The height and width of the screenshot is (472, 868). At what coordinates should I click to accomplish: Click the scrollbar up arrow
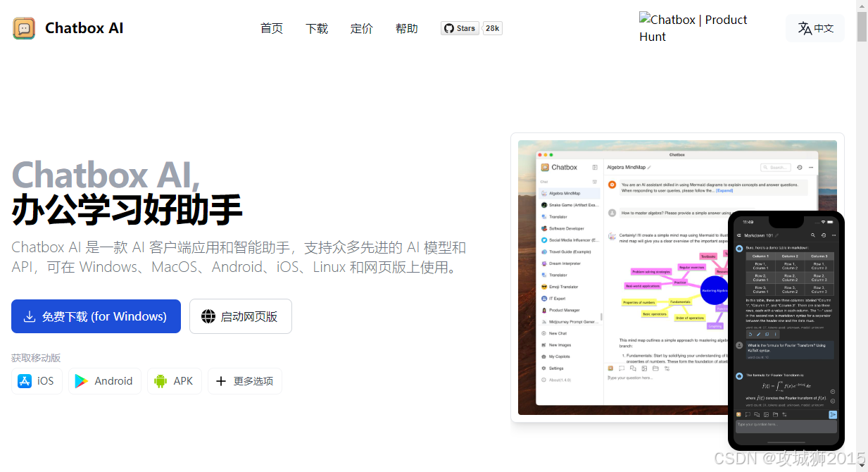(862, 5)
